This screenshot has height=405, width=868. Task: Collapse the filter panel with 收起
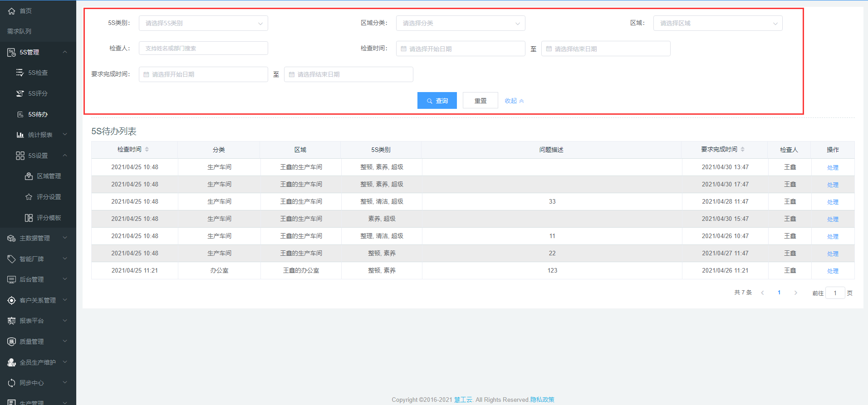(514, 101)
